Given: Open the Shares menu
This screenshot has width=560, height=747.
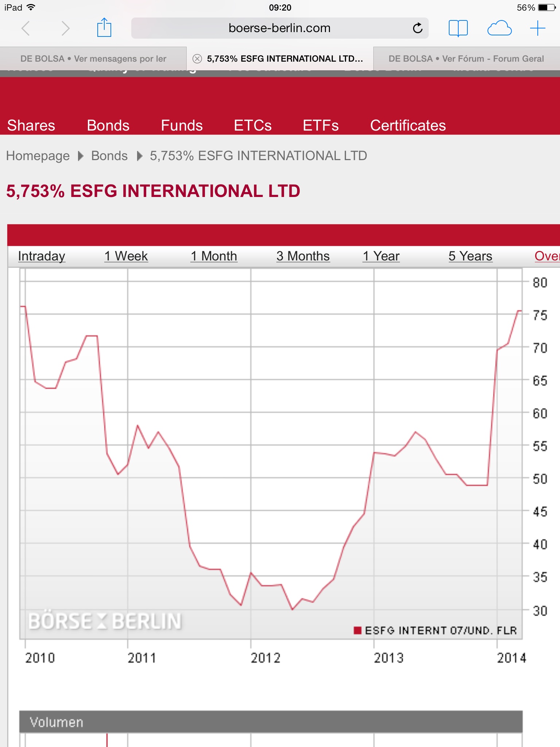Looking at the screenshot, I should tap(31, 125).
